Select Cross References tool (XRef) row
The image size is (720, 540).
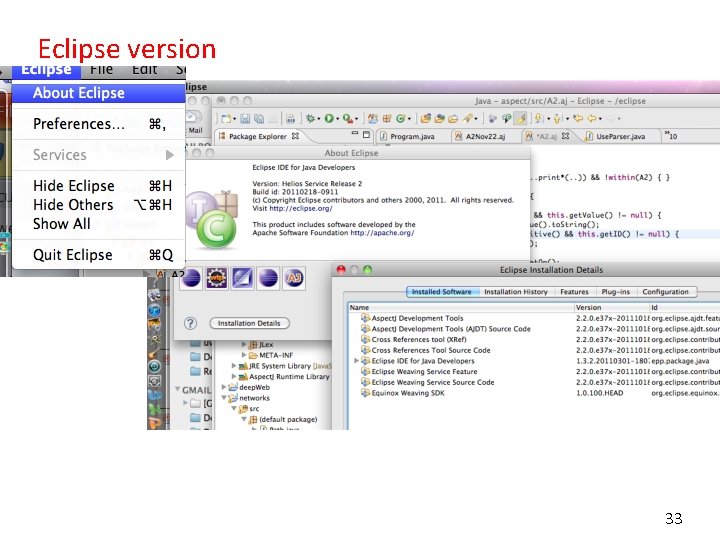coord(534,339)
